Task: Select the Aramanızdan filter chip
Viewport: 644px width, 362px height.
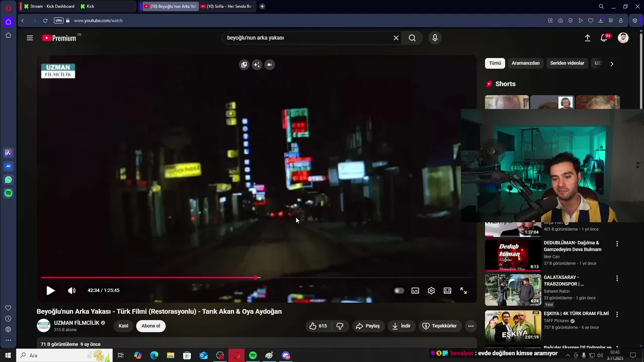Action: click(525, 63)
